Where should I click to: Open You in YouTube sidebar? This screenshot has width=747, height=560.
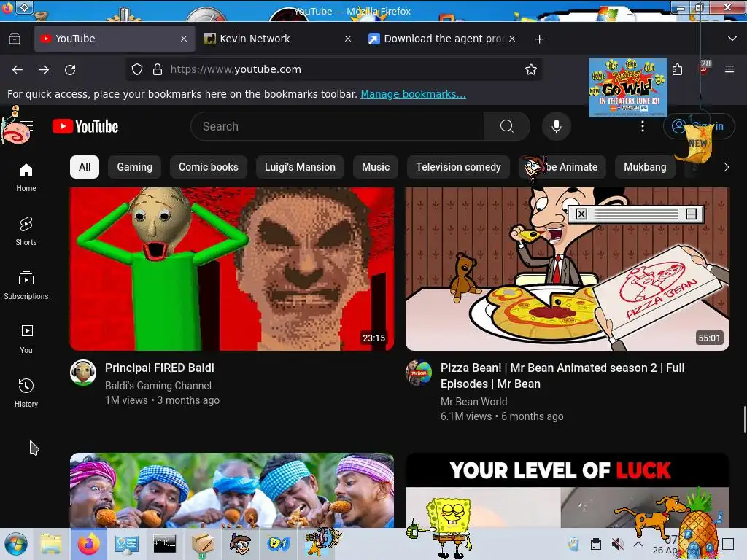pyautogui.click(x=26, y=339)
